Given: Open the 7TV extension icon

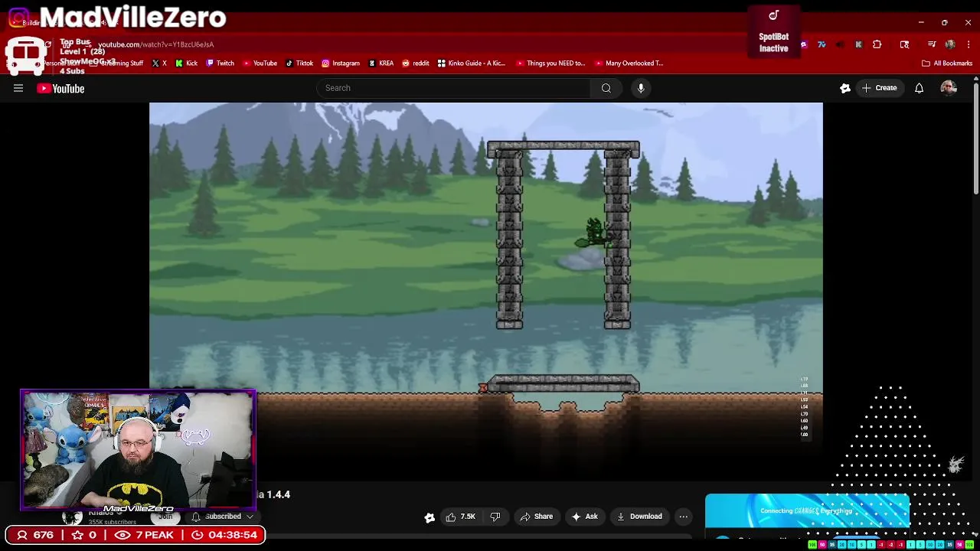Looking at the screenshot, I should pos(822,44).
